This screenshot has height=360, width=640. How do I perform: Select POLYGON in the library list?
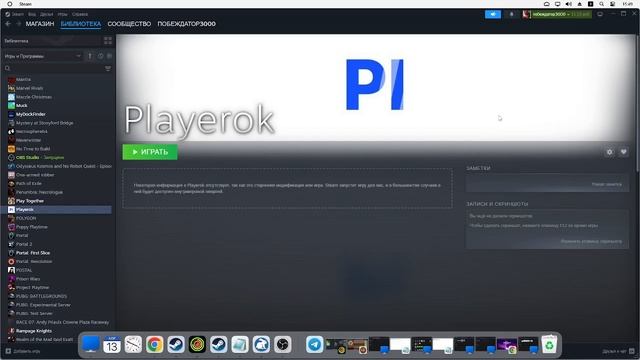[x=26, y=218]
